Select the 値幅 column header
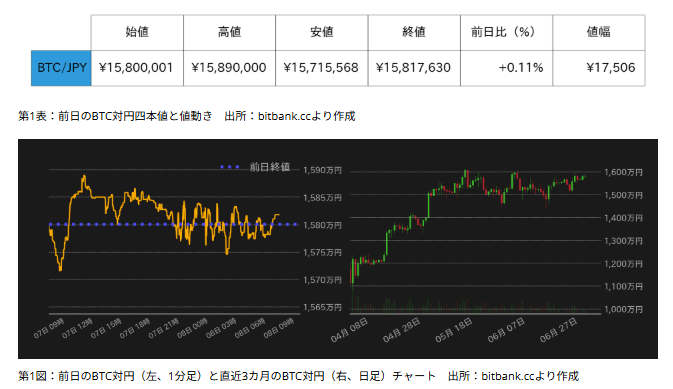Viewport: 673px width, 389px height. point(599,32)
